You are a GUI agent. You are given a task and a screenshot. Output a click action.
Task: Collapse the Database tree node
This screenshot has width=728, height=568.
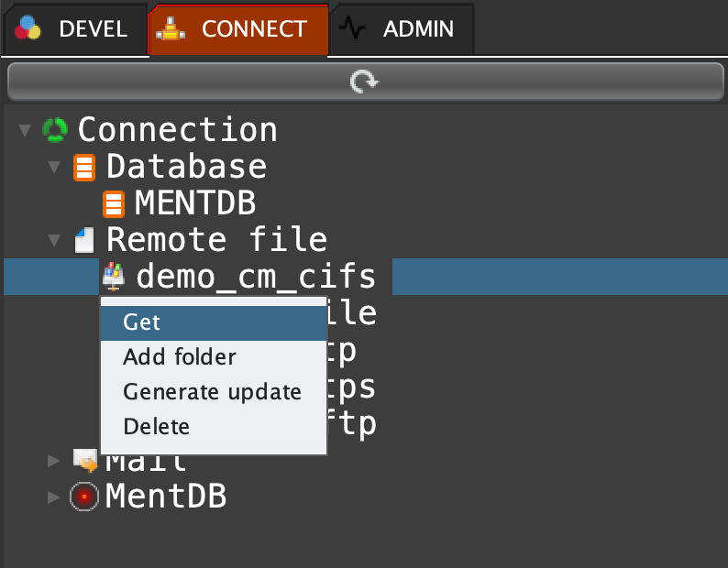(54, 168)
